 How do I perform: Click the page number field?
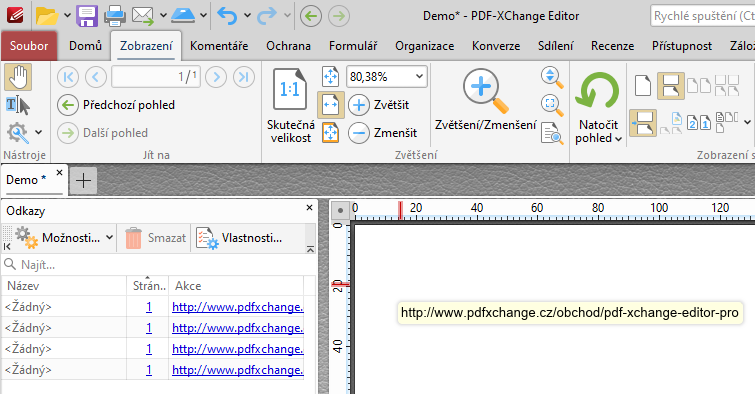pyautogui.click(x=156, y=77)
